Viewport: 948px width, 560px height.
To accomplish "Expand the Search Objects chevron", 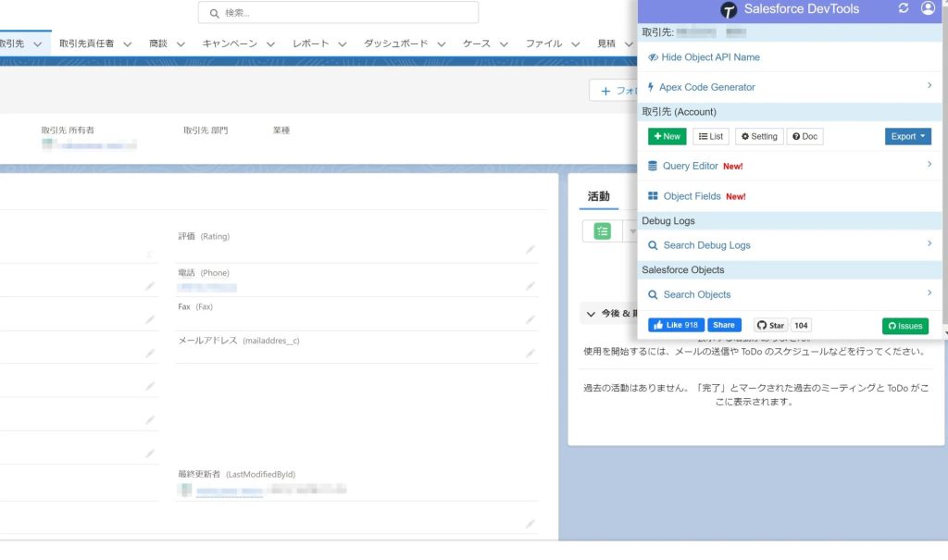I will click(929, 292).
